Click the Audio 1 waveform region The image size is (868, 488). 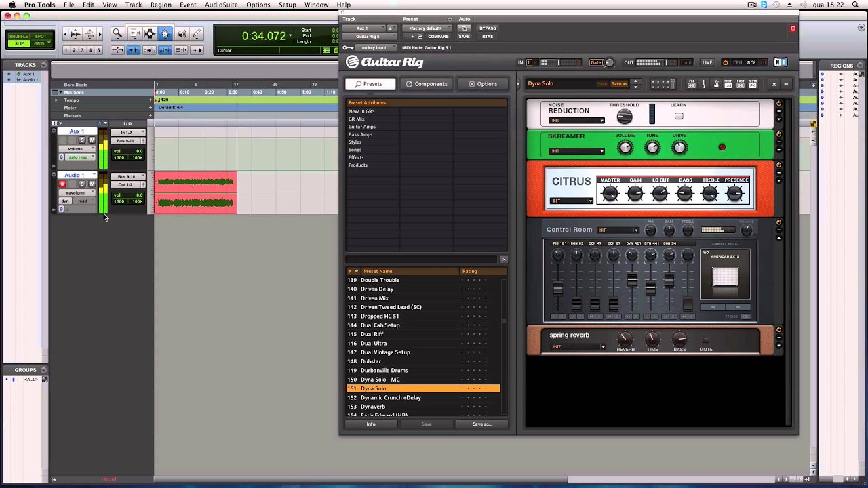tap(196, 193)
